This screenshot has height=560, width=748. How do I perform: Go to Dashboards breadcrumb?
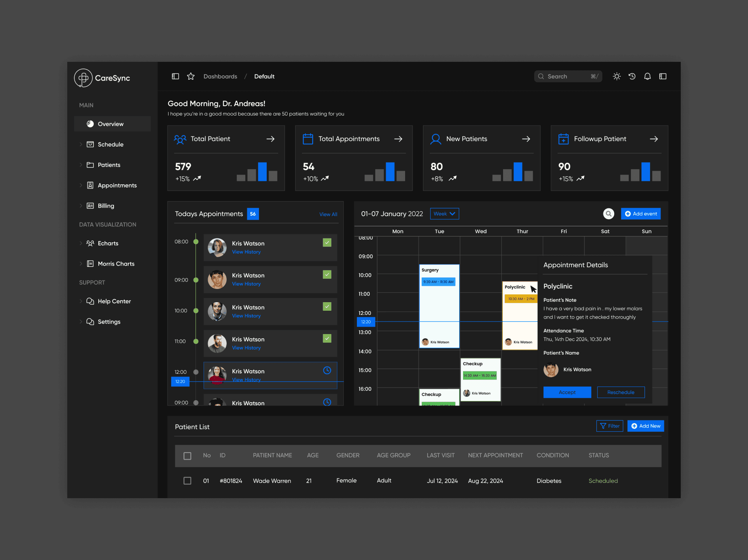coord(220,76)
